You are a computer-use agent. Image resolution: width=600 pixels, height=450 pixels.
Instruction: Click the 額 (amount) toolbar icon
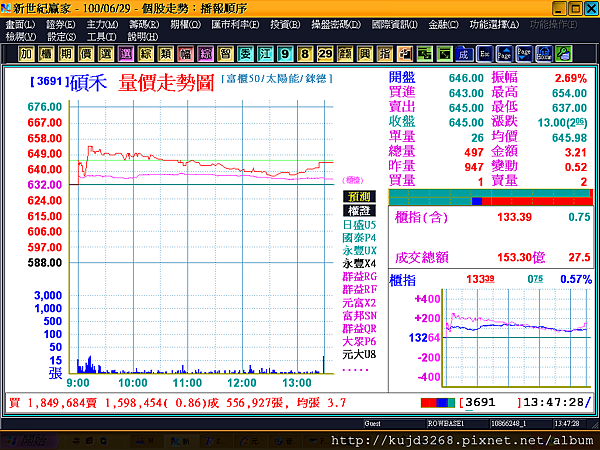(345, 54)
